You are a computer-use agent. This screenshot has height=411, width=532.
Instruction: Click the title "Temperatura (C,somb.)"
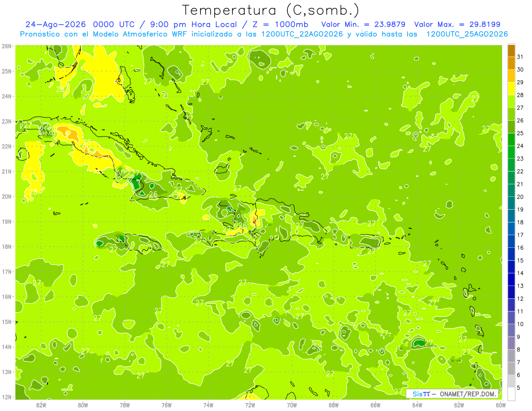tap(271, 11)
